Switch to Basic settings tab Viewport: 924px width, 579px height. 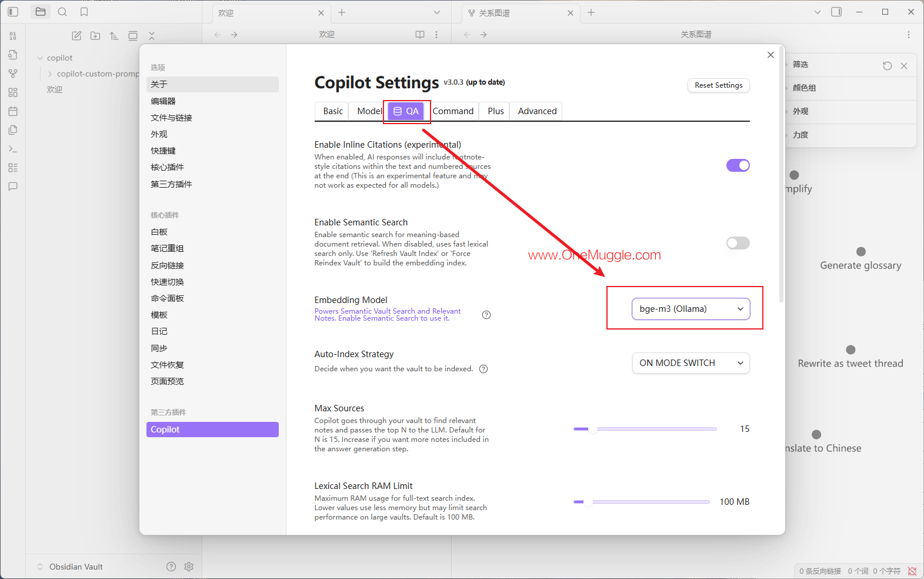(x=333, y=111)
